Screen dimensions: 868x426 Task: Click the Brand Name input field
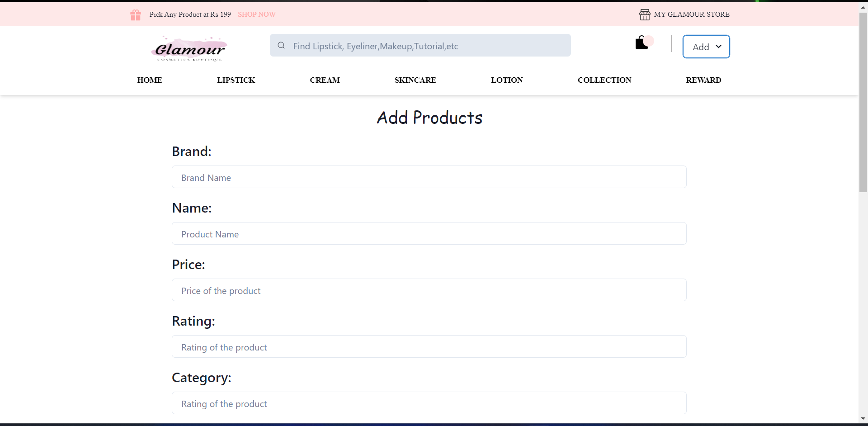click(x=429, y=177)
